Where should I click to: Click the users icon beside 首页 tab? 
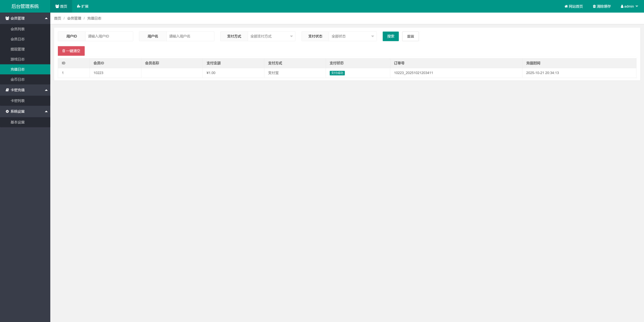(x=57, y=7)
